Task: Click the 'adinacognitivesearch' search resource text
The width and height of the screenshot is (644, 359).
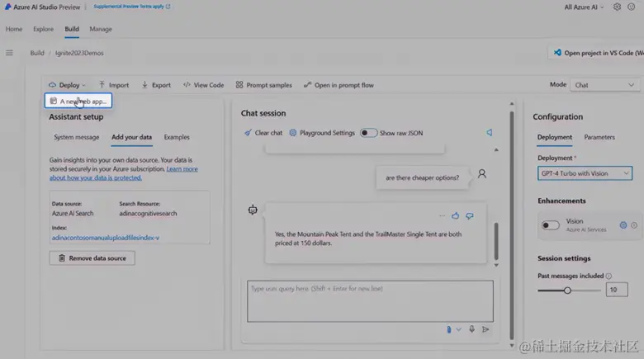Action: click(148, 214)
